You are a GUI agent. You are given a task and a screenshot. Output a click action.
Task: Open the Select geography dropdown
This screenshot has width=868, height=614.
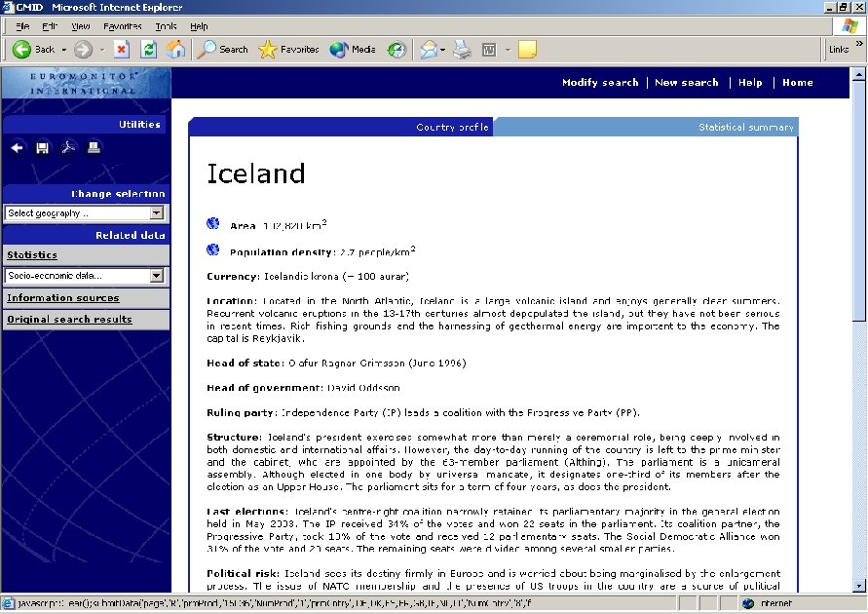pyautogui.click(x=85, y=213)
